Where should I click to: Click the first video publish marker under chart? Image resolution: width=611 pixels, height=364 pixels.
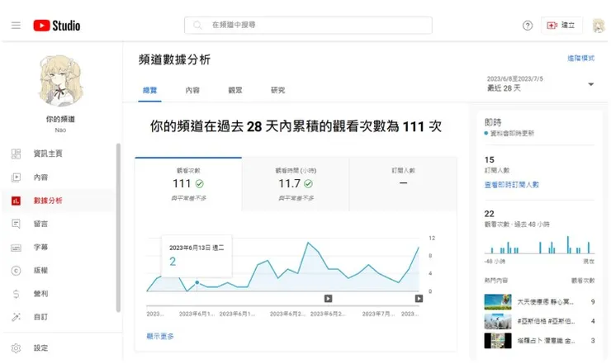[328, 299]
